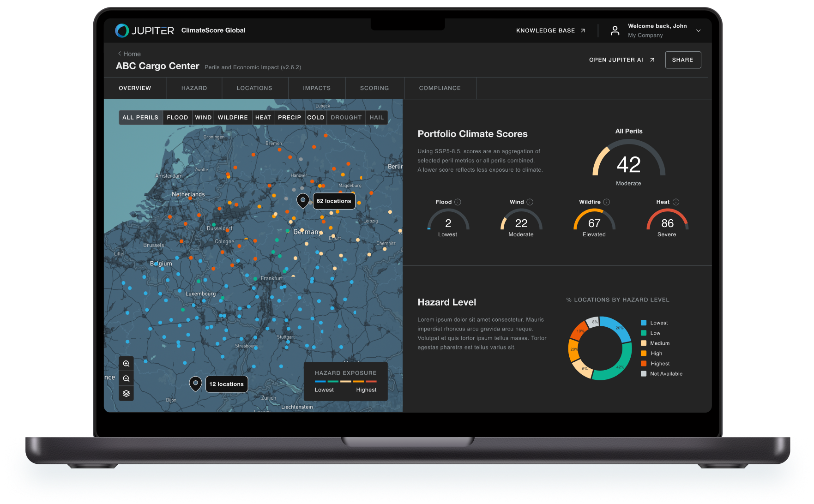Viewport: 814px width, 504px height.
Task: Open the info tooltip next to Wind score
Action: pos(530,202)
